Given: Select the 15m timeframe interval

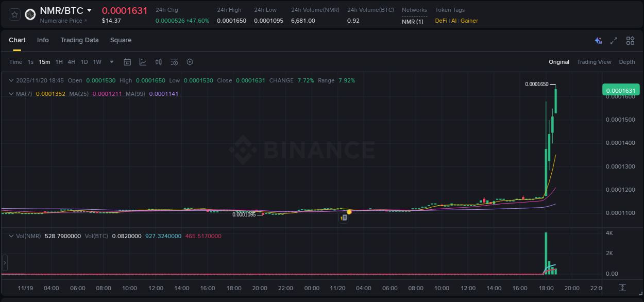Looking at the screenshot, I should tap(44, 62).
